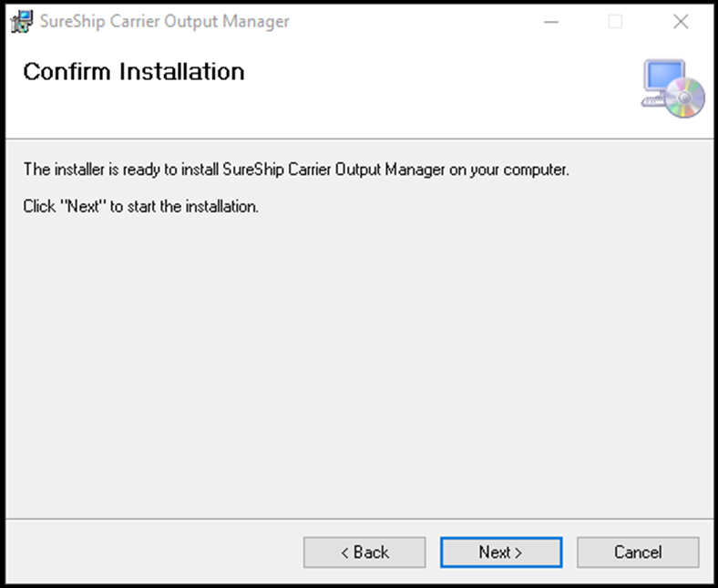Screen dimensions: 718x588
Task: Click the greyed-out maximize button
Action: [616, 22]
